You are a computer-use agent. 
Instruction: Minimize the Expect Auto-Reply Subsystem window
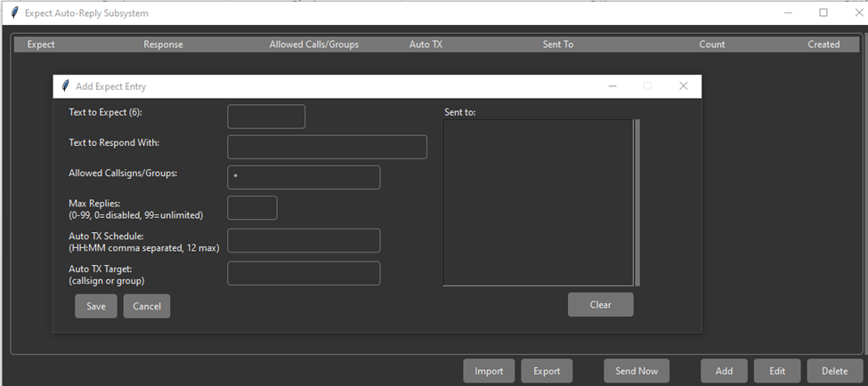pyautogui.click(x=788, y=12)
